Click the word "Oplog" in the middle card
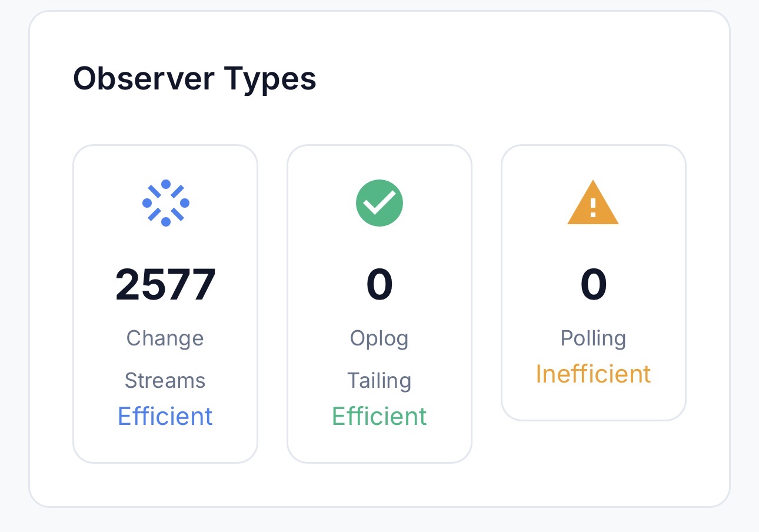 (x=379, y=338)
